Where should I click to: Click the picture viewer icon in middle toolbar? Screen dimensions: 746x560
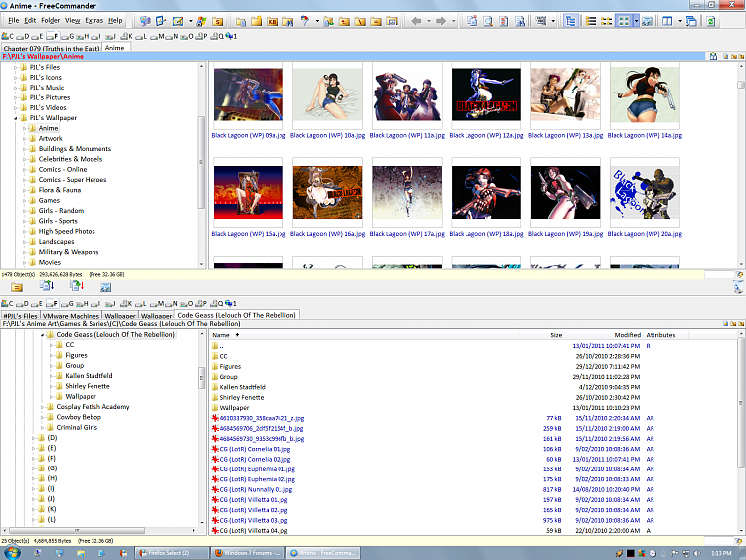105,287
